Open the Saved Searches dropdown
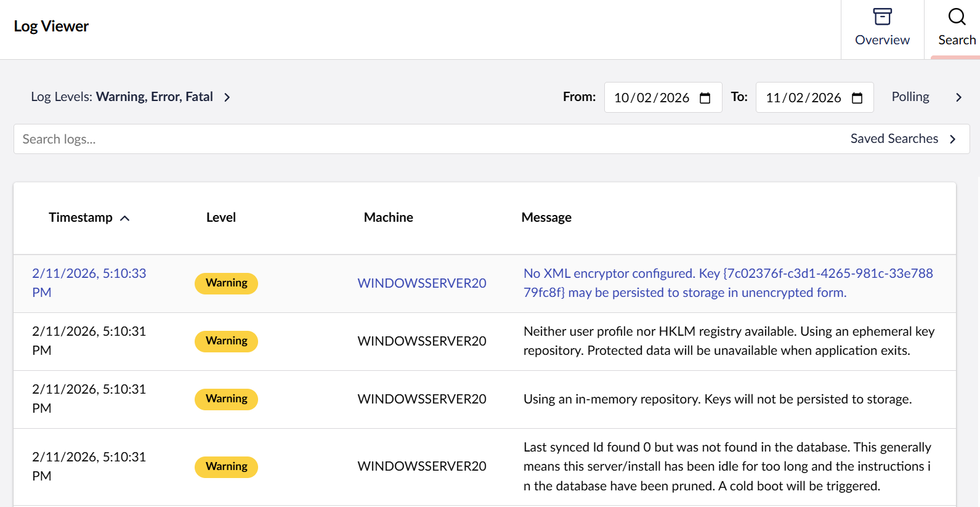Image resolution: width=980 pixels, height=507 pixels. point(902,139)
